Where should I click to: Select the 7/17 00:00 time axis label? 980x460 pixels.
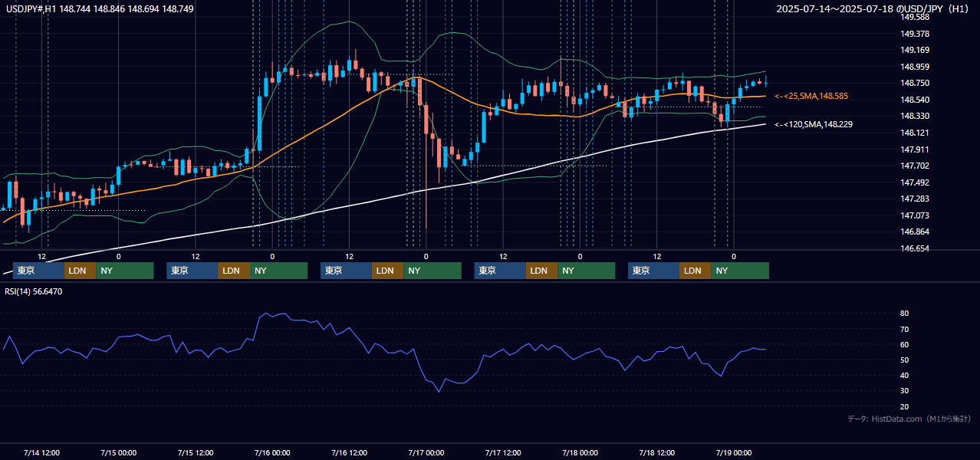(426, 452)
